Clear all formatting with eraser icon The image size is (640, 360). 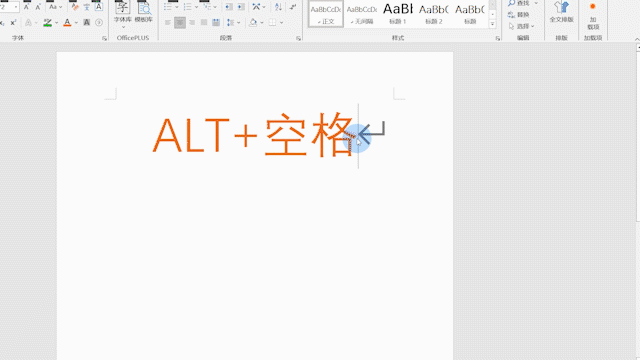coord(75,7)
